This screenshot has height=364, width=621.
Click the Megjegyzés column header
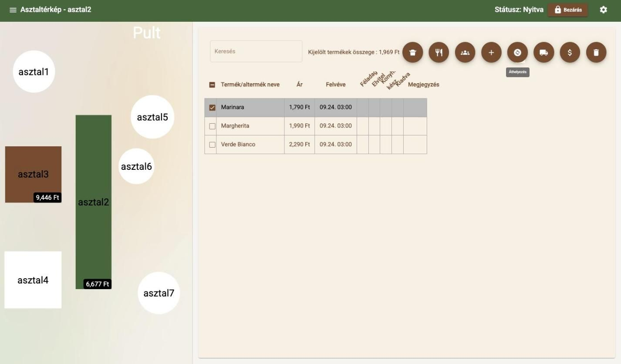424,84
